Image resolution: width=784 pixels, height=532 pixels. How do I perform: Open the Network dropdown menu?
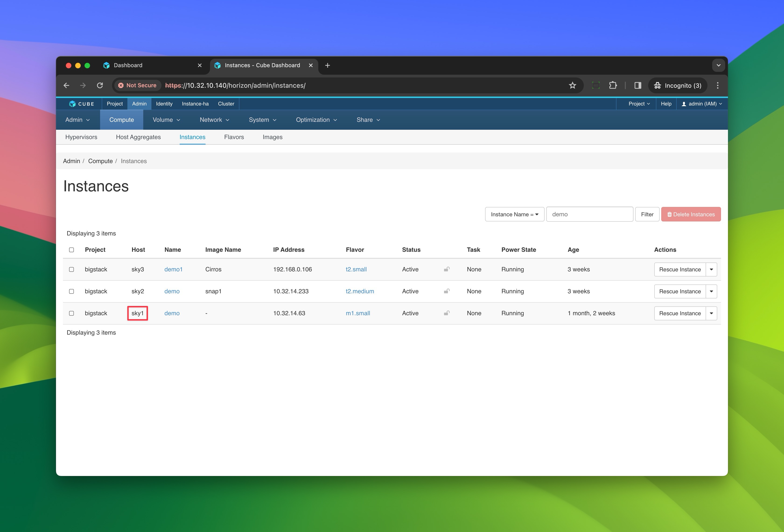coord(215,120)
